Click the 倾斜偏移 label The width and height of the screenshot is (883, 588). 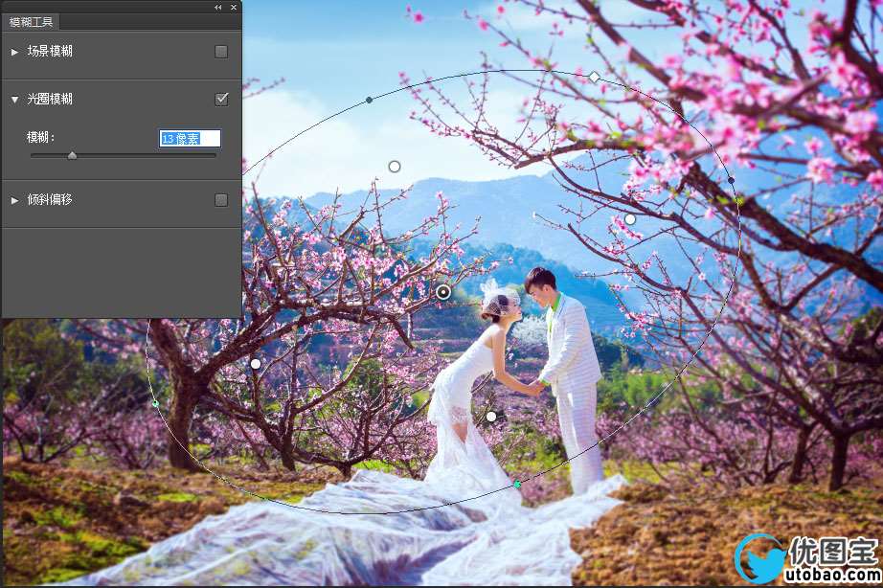50,199
